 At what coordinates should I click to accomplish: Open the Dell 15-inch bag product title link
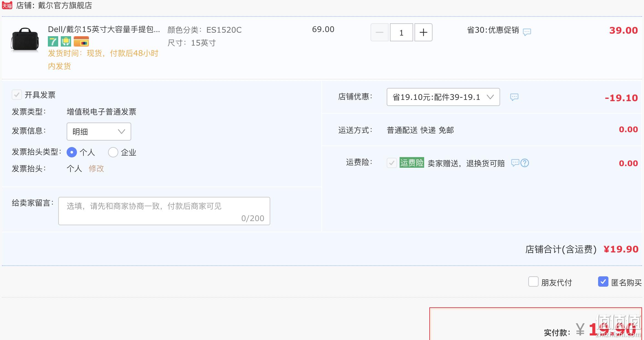click(x=104, y=29)
